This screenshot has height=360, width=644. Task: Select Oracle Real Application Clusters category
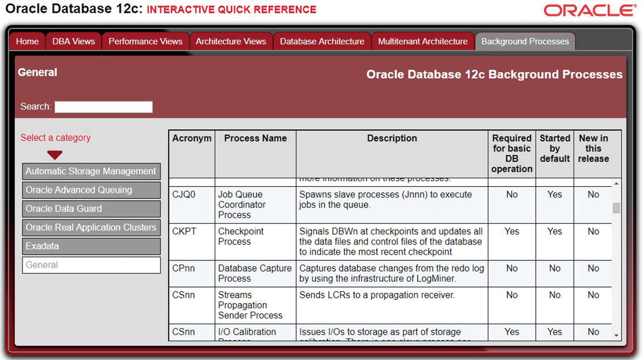tap(91, 227)
